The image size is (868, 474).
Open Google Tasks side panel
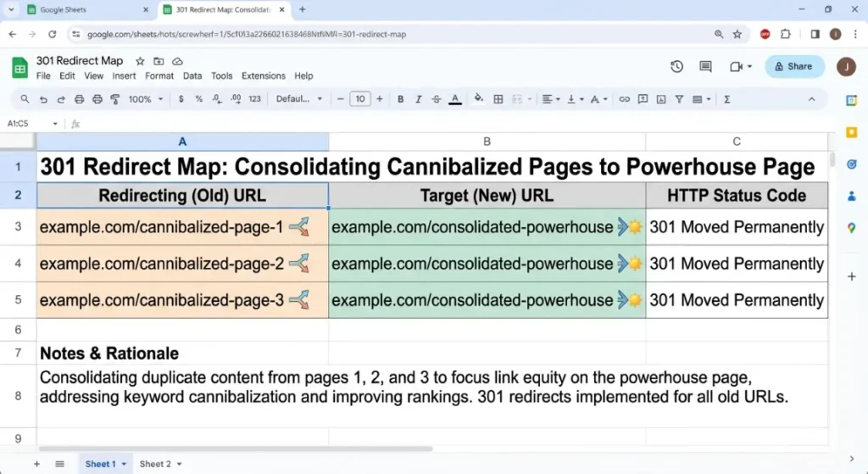851,165
